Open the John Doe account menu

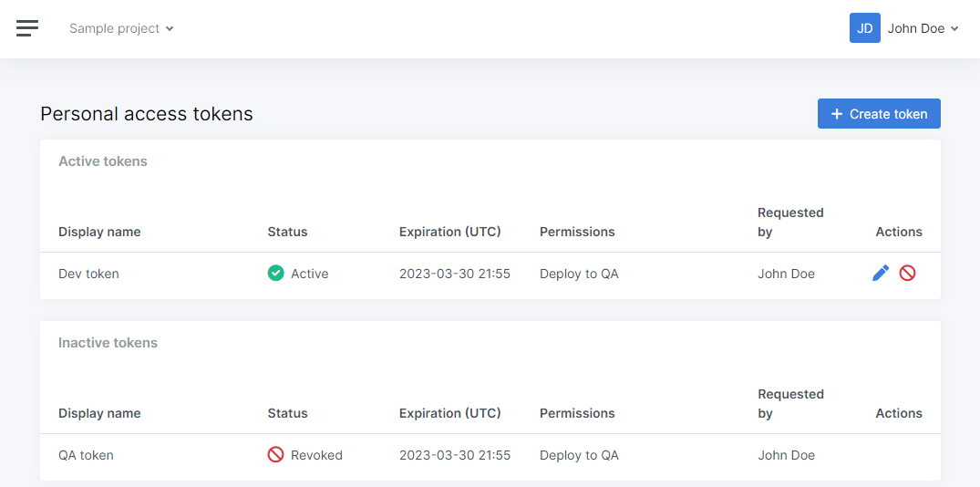pos(923,28)
